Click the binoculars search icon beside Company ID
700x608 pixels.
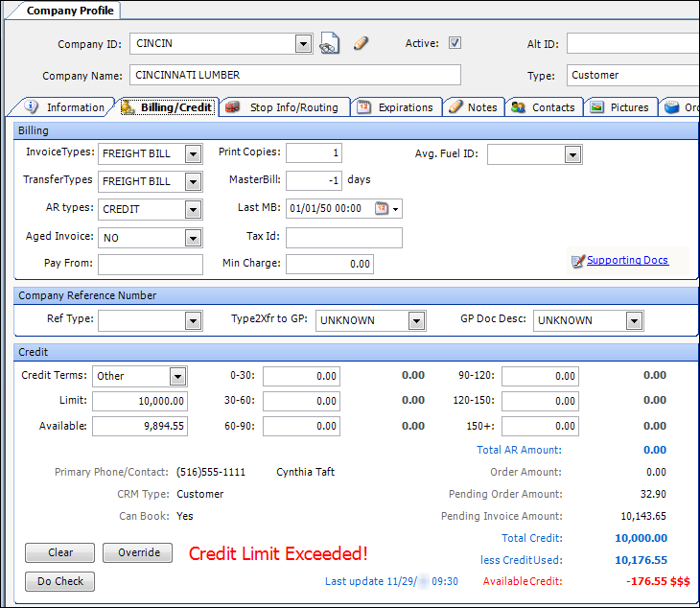[330, 44]
